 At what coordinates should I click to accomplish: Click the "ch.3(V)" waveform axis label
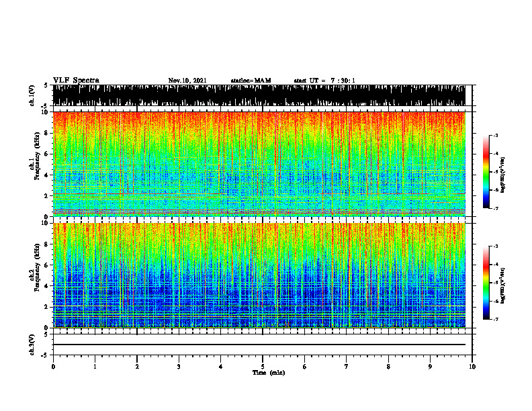32,345
